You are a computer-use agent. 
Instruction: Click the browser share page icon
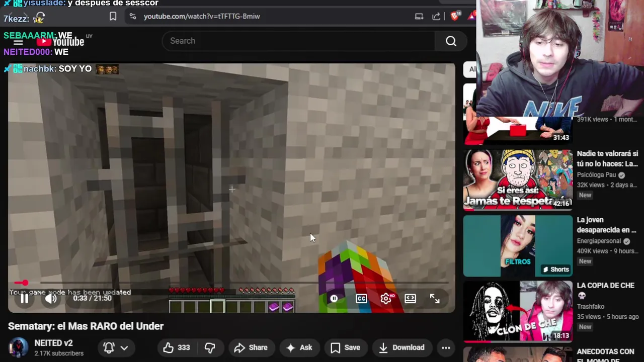(x=436, y=16)
